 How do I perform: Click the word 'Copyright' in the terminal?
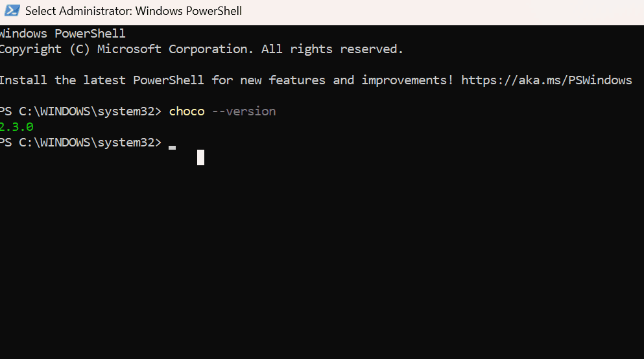30,49
